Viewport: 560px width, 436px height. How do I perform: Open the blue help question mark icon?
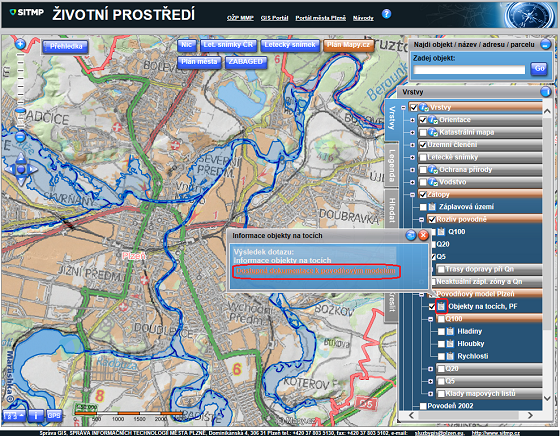point(386,14)
